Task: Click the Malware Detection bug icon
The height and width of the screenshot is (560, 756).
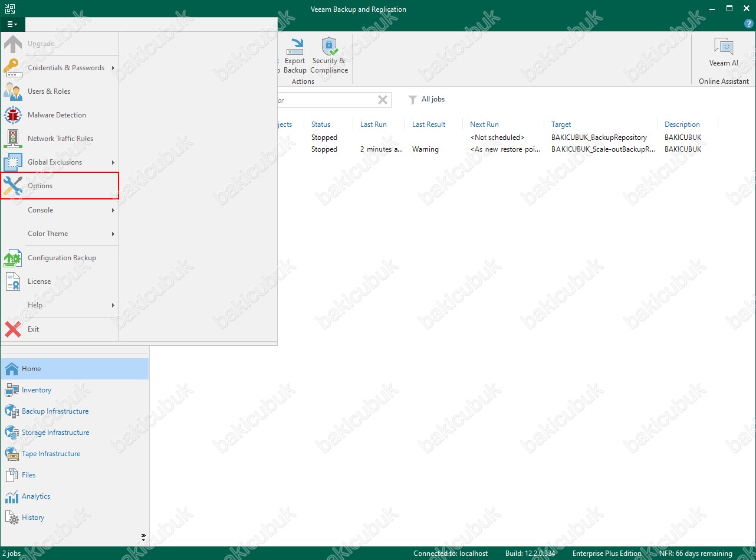Action: coord(13,115)
